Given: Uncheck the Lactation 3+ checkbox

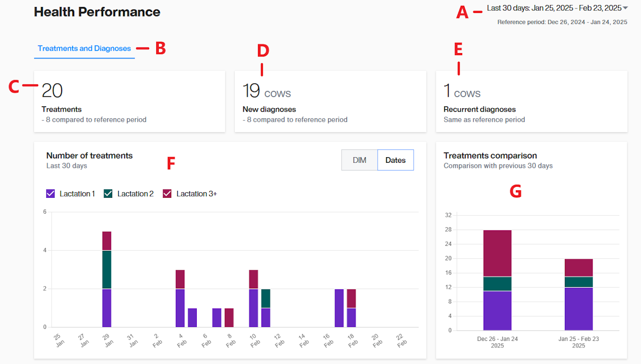Looking at the screenshot, I should [167, 194].
